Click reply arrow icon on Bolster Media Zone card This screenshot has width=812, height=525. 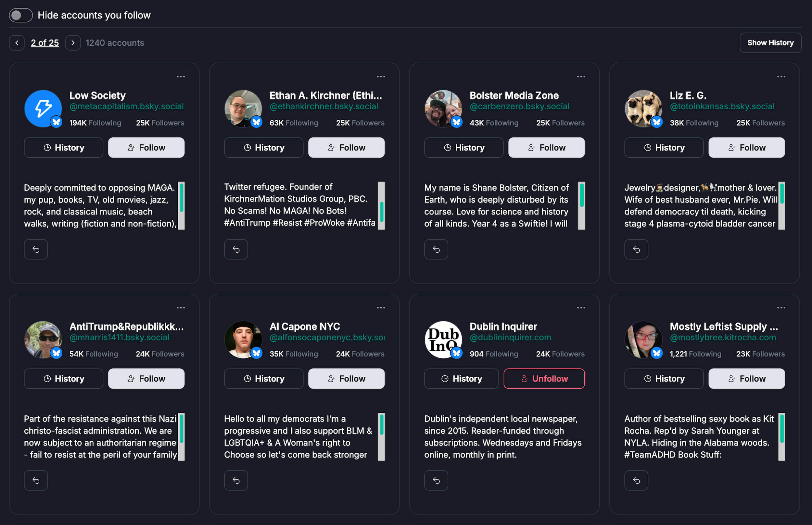click(436, 250)
